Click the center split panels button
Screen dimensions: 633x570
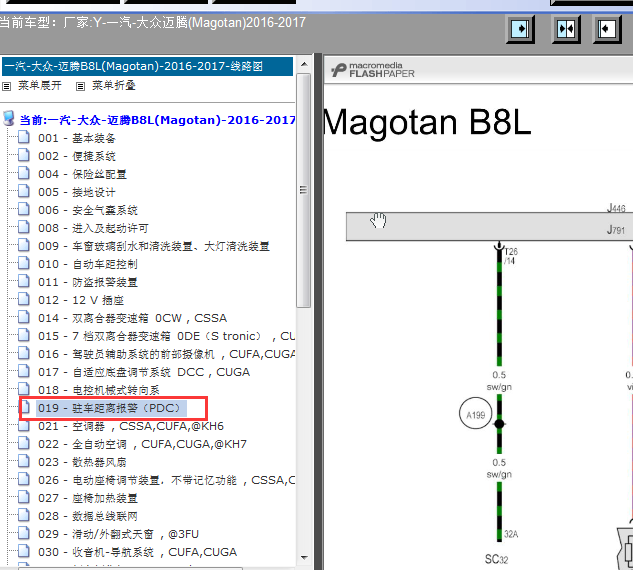coord(566,29)
